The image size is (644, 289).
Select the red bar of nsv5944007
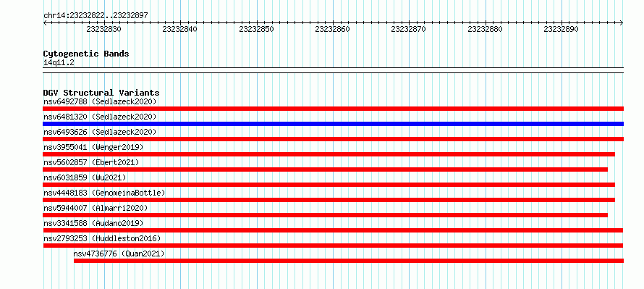coord(326,215)
